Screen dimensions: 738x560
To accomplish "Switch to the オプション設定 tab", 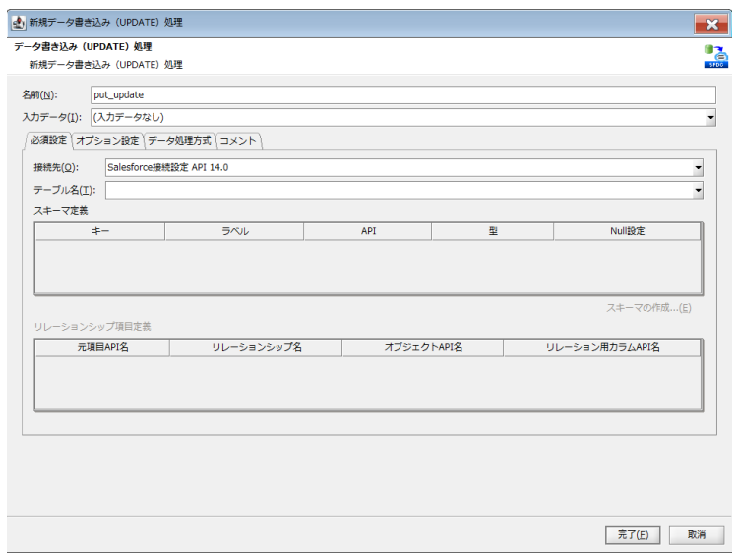I will [108, 141].
